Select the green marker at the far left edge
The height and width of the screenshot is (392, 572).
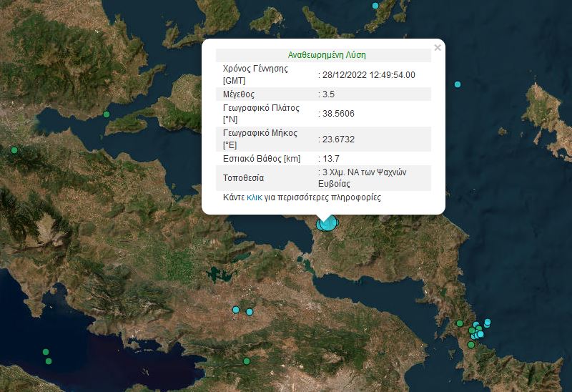pyautogui.click(x=14, y=150)
